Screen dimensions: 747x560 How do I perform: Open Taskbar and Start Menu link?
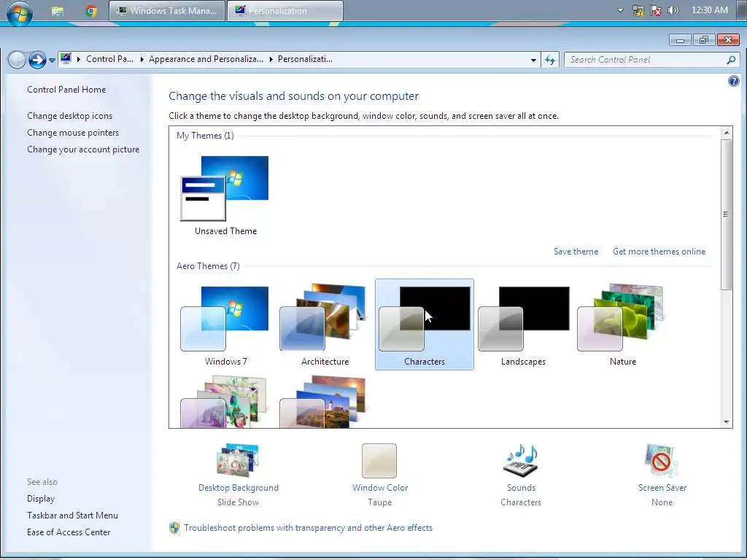coord(72,516)
